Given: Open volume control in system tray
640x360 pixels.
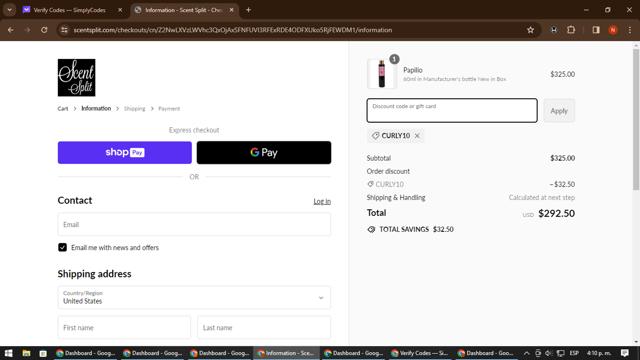Looking at the screenshot, I should [549, 353].
